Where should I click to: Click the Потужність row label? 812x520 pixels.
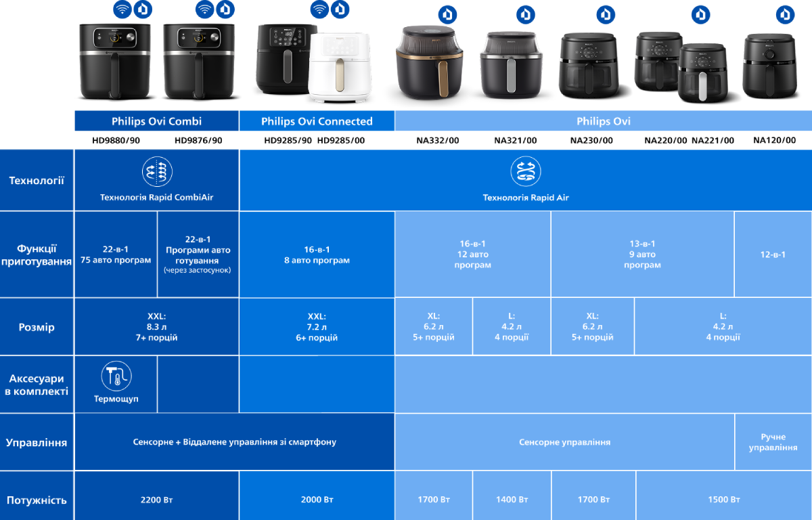pos(37,500)
